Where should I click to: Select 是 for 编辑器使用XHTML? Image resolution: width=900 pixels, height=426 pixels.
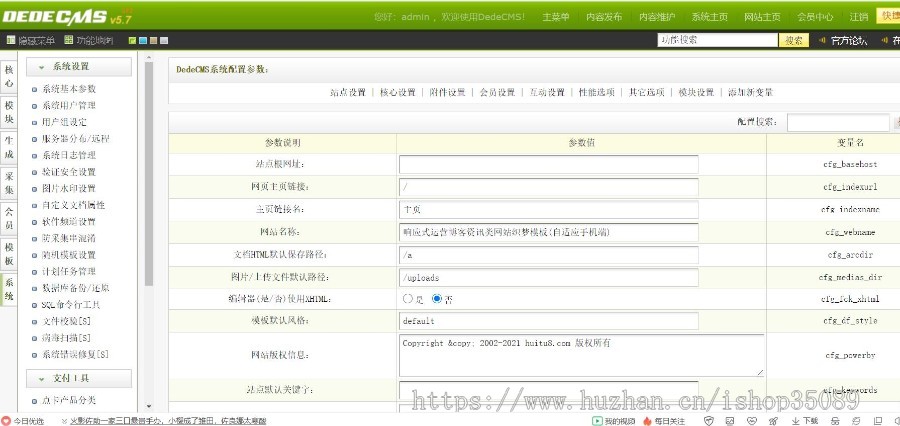pyautogui.click(x=408, y=299)
